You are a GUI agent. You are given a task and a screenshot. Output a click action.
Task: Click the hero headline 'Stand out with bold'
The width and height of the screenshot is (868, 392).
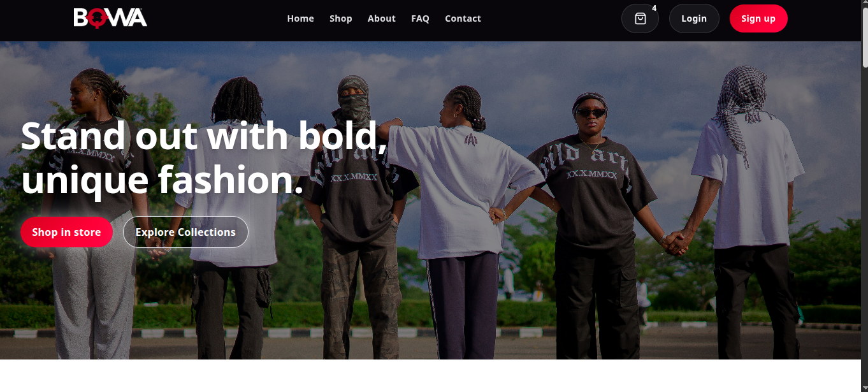click(204, 136)
